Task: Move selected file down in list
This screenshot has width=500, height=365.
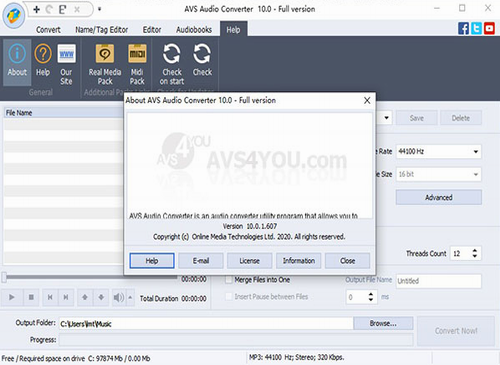Action: pos(101,297)
